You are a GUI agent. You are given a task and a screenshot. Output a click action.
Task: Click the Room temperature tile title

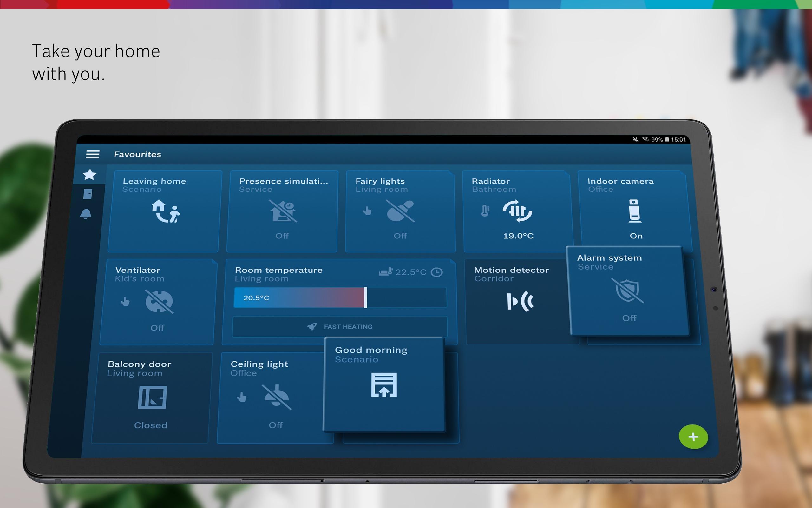[x=279, y=270]
